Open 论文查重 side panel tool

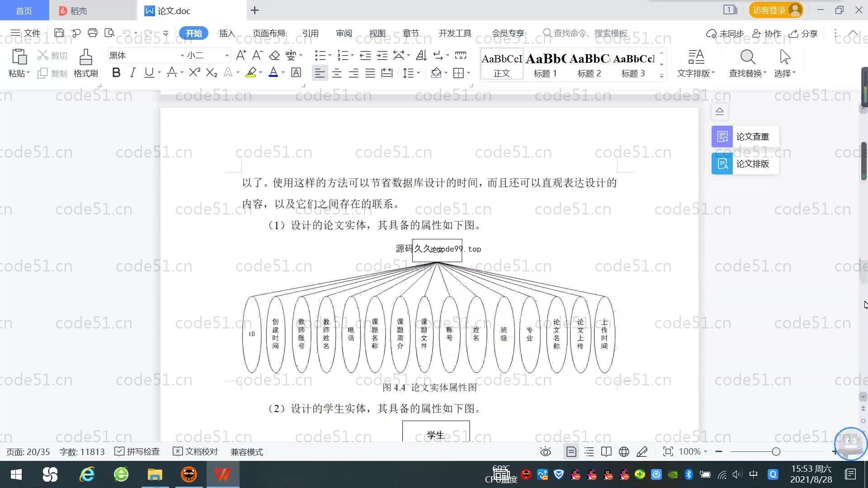(x=745, y=136)
